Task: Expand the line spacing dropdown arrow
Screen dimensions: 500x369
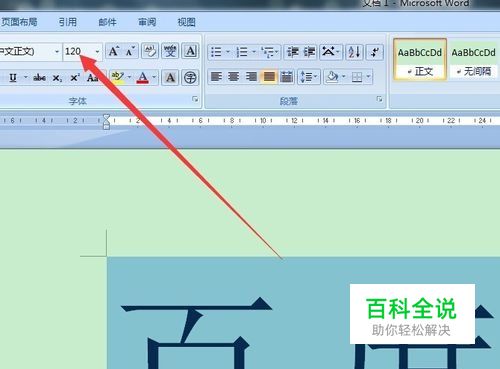Action: click(x=316, y=77)
